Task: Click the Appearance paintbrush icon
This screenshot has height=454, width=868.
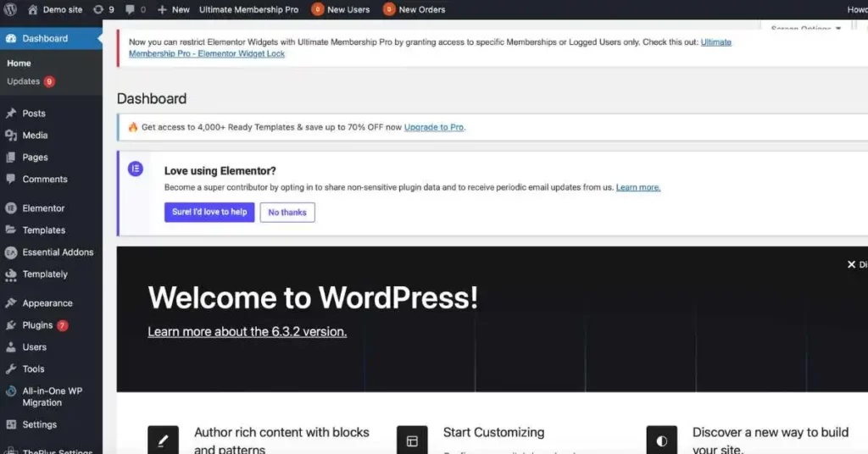Action: pyautogui.click(x=11, y=303)
